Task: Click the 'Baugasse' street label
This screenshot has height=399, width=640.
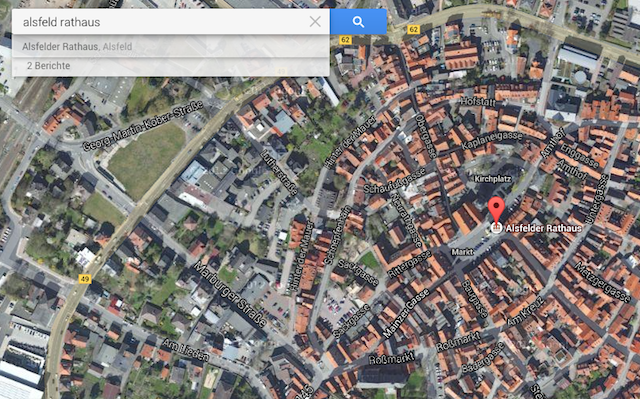Action: [474, 299]
